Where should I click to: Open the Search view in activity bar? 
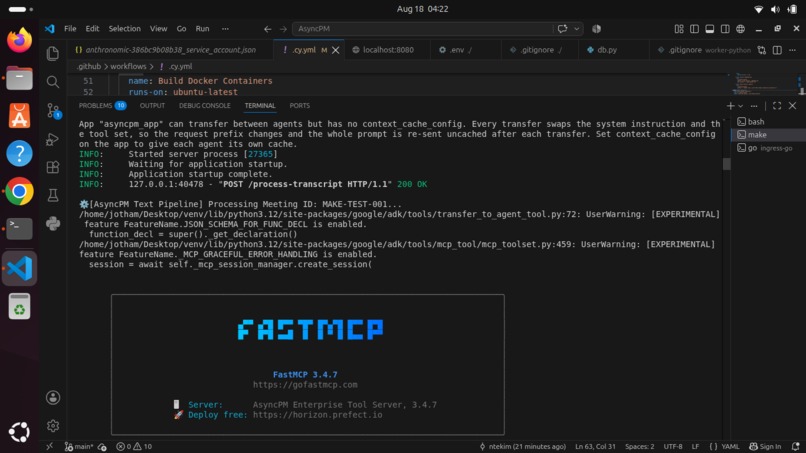click(x=52, y=82)
